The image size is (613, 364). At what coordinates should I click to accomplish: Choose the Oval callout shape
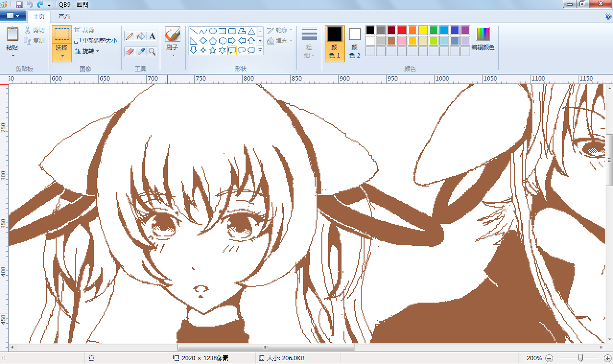242,50
